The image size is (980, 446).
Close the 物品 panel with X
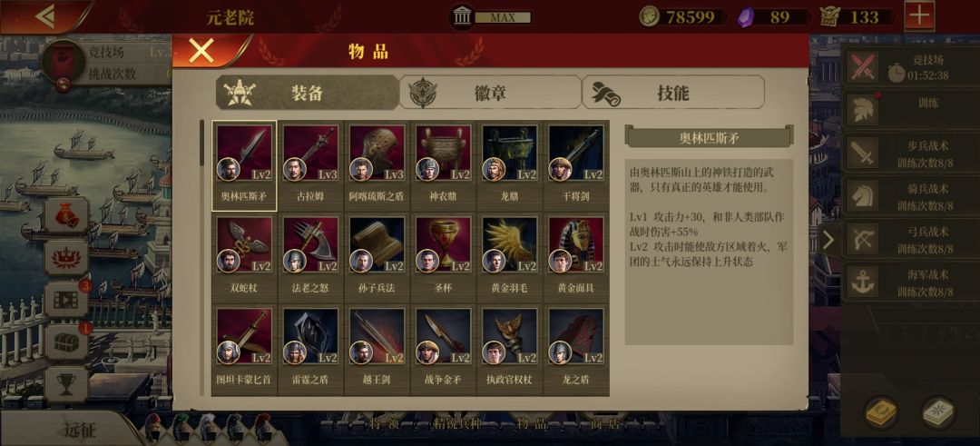click(x=201, y=51)
